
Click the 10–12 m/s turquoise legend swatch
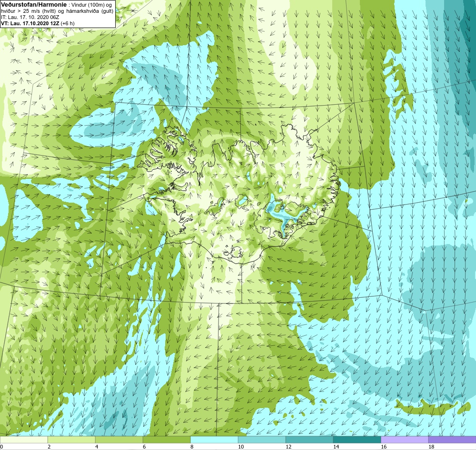[x=262, y=440]
